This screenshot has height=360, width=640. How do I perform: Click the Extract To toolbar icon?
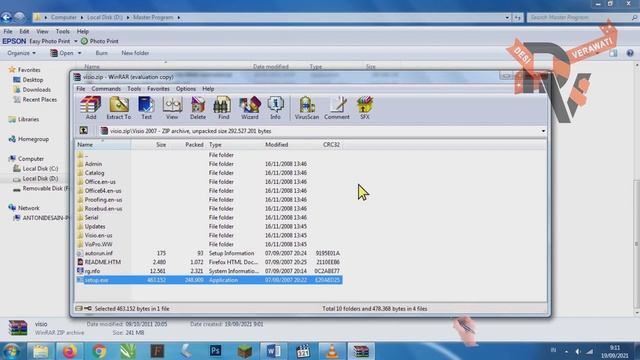pyautogui.click(x=119, y=108)
